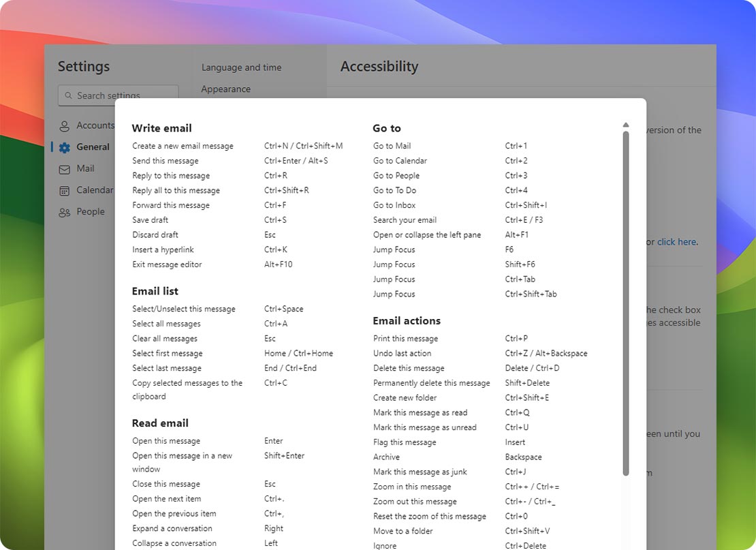Open the Language and time settings section

tap(241, 67)
